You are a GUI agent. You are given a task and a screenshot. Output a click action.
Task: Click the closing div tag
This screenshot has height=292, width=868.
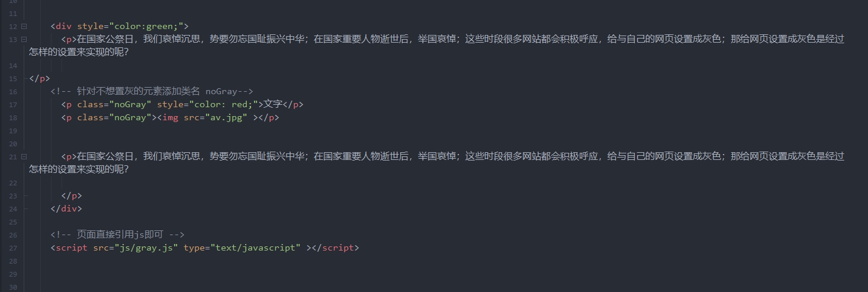(x=66, y=208)
